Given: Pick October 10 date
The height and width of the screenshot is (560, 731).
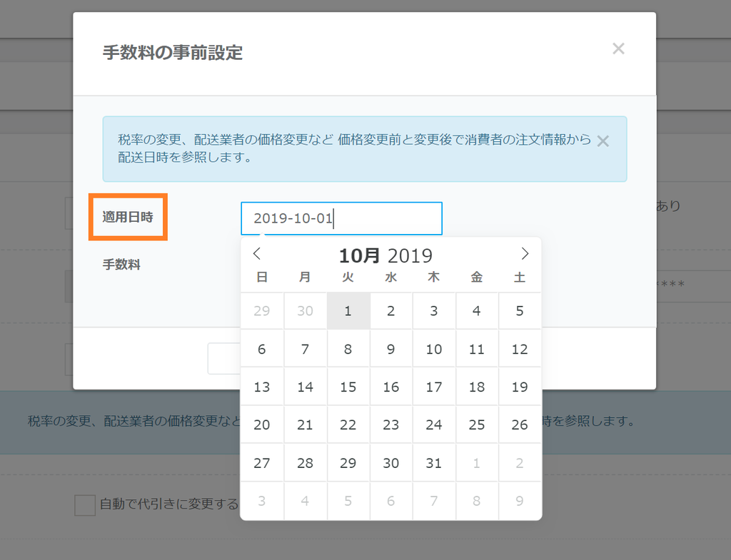Looking at the screenshot, I should point(434,349).
